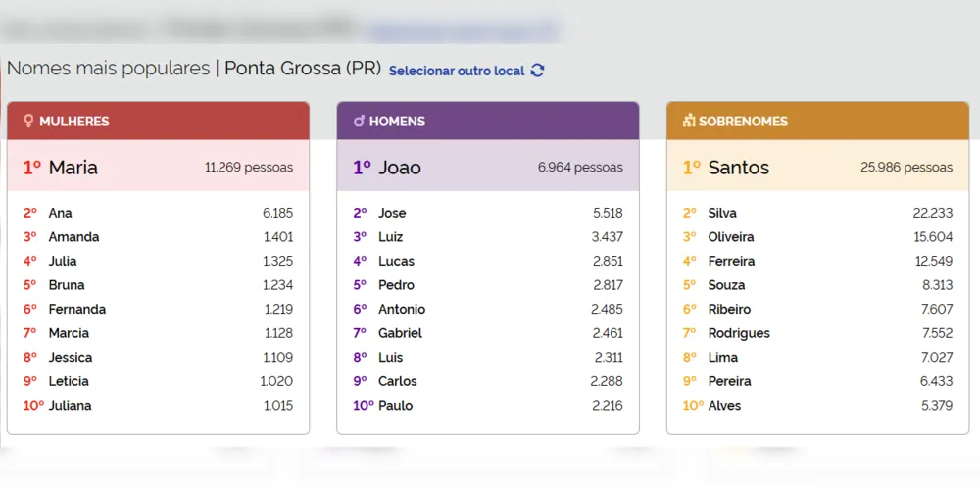Click the value 3.437 next to Luiz
This screenshot has width=980, height=490.
click(608, 237)
